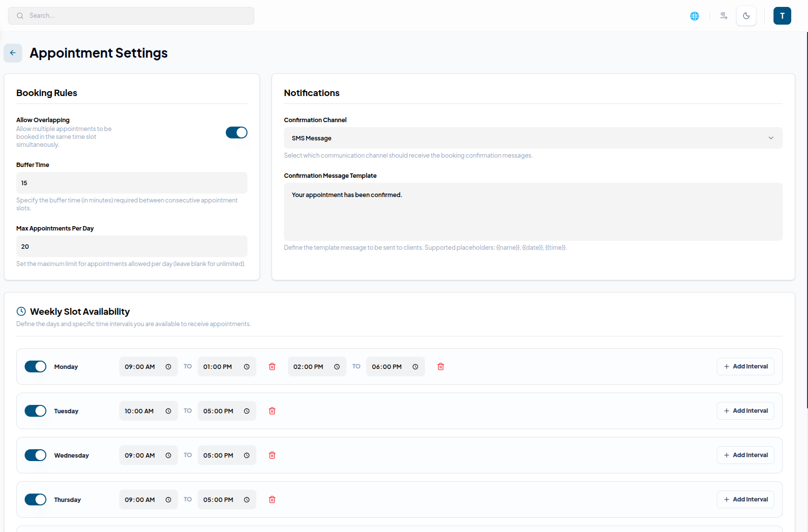
Task: Click the globe language icon
Action: click(x=694, y=16)
